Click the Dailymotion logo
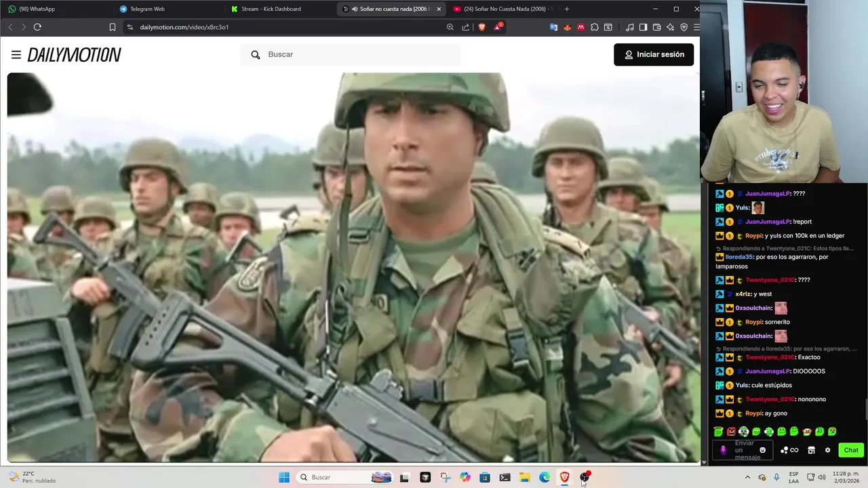 74,55
